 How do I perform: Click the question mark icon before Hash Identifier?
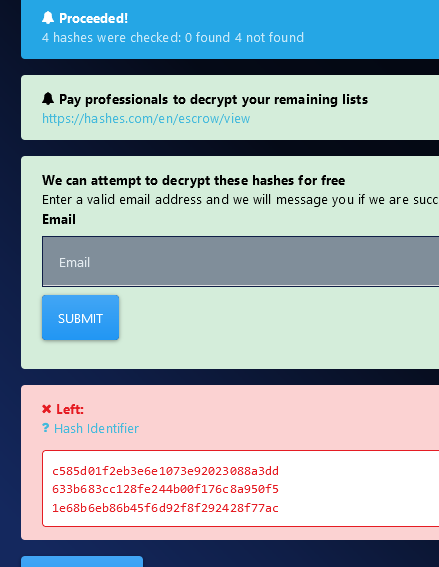coord(46,428)
